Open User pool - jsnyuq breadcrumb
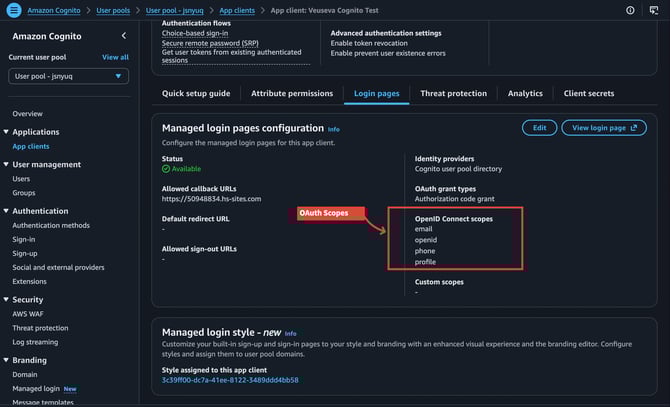Viewport: 670px width, 407px height. 174,10
